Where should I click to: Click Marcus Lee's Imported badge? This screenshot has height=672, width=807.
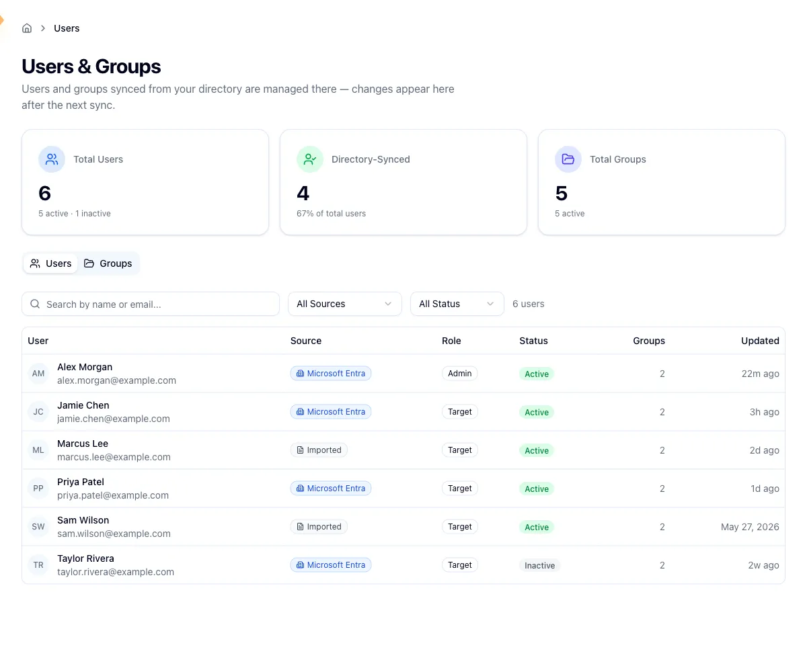pyautogui.click(x=319, y=450)
